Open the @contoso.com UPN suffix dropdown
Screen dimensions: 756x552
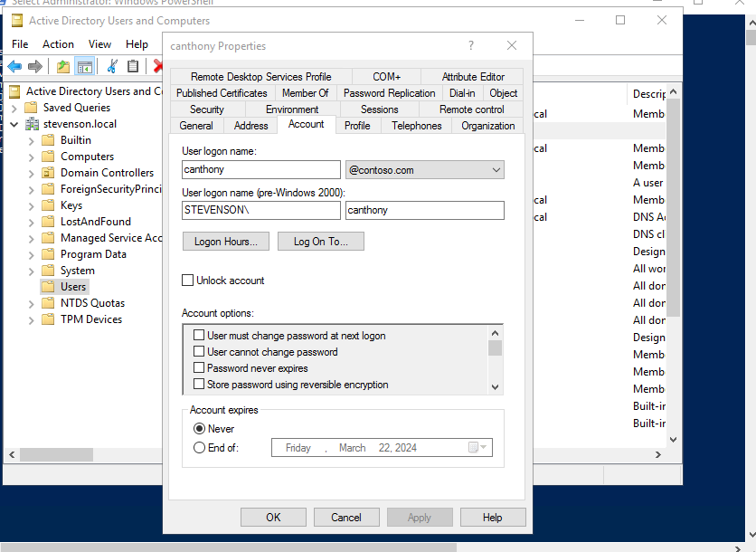(496, 170)
